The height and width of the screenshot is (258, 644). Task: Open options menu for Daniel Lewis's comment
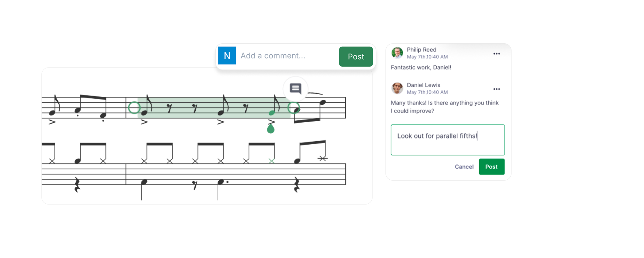point(496,89)
